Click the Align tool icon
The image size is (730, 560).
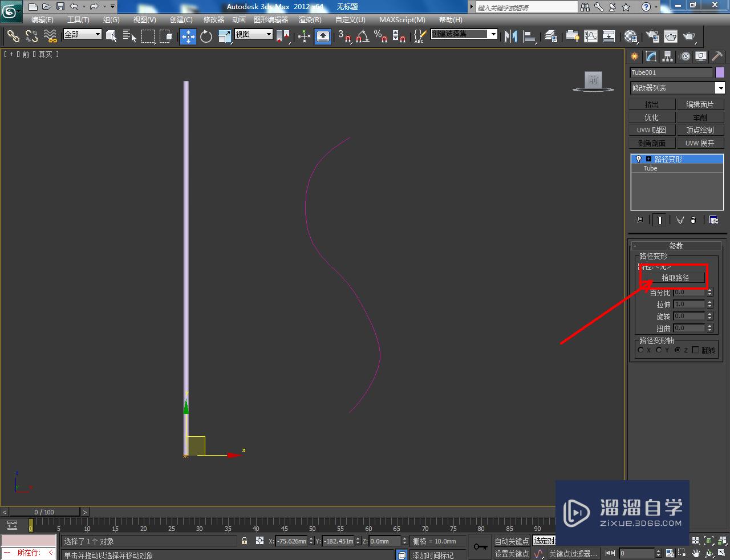coord(530,36)
